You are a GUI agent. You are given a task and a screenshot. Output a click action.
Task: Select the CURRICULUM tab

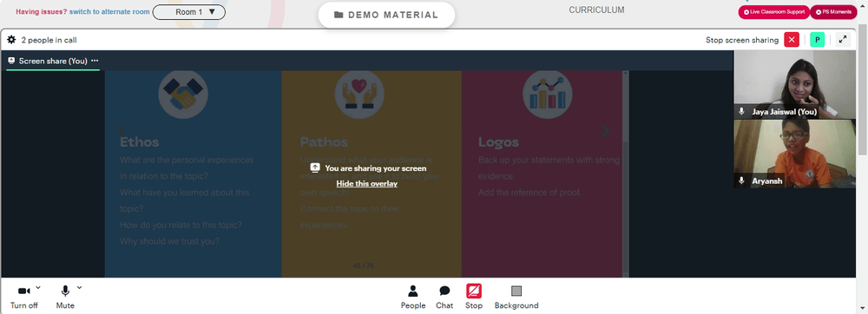point(596,10)
